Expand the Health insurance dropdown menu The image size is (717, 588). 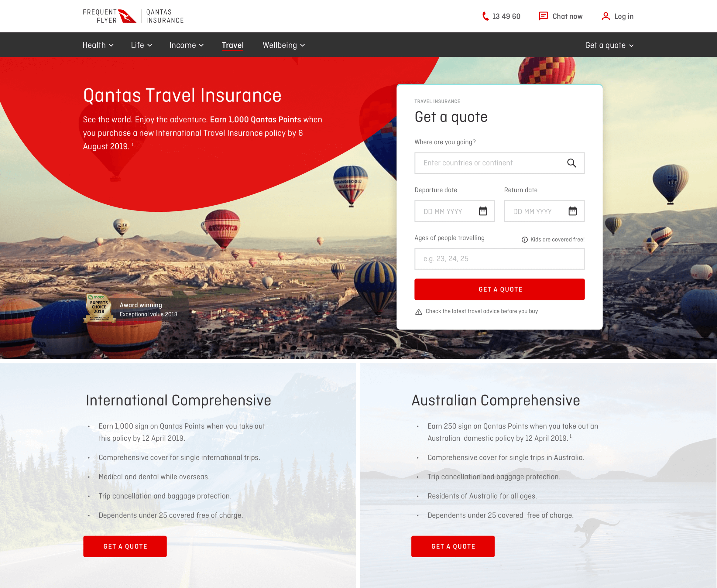click(x=97, y=45)
